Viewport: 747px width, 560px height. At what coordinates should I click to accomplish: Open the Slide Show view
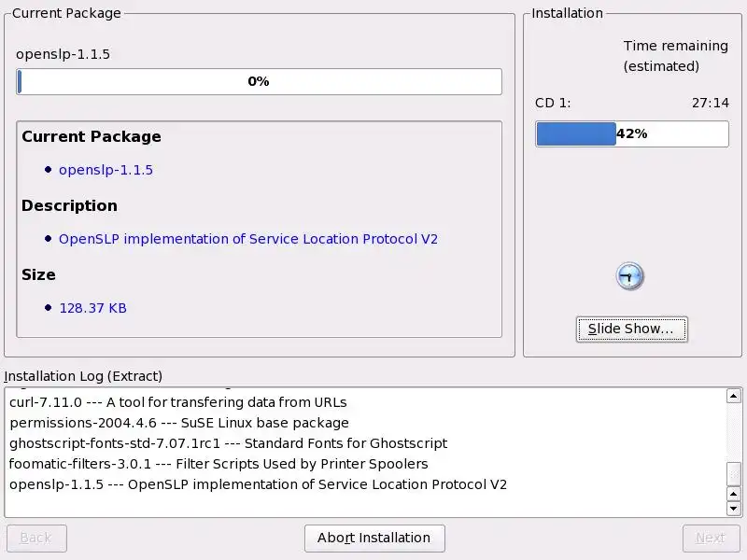tap(631, 329)
